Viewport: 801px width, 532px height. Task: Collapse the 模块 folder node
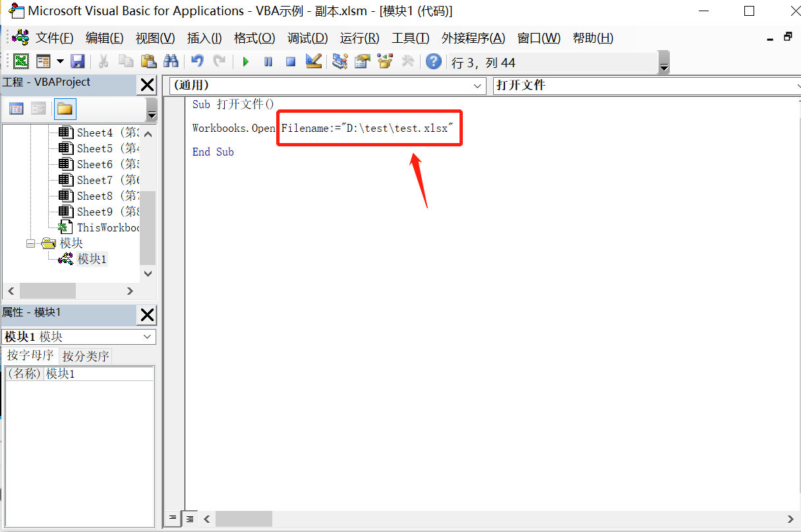tap(31, 243)
